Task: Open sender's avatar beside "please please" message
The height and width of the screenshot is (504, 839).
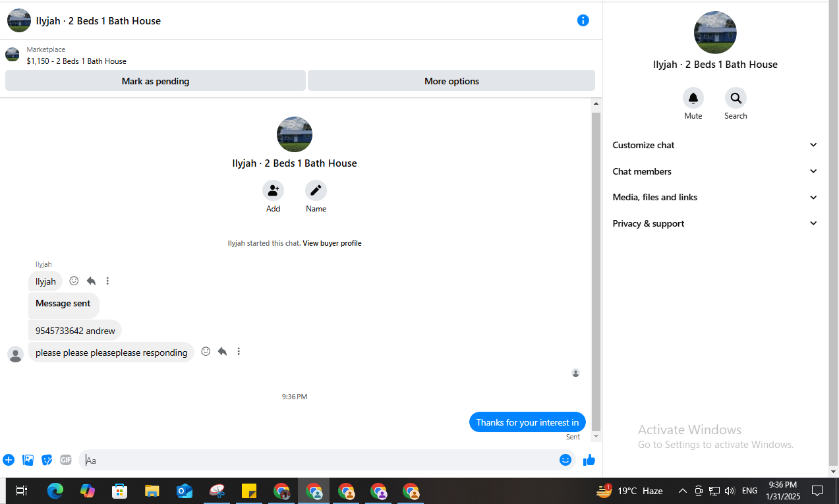Action: pyautogui.click(x=15, y=354)
